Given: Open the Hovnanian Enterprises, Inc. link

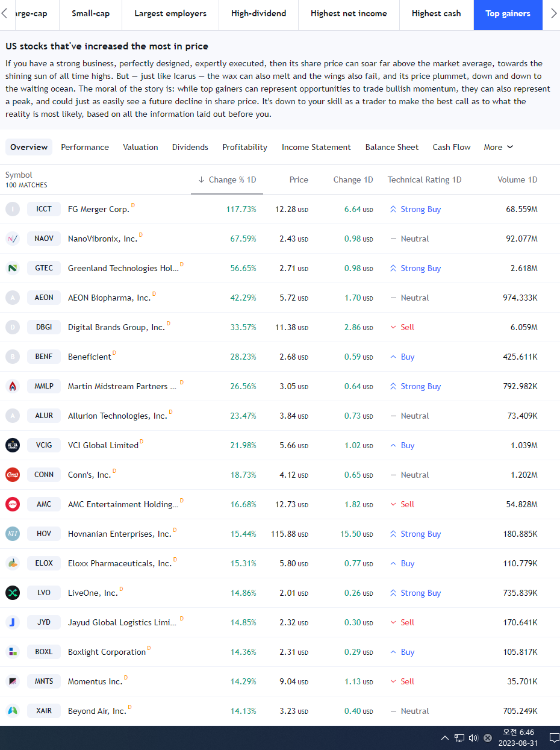Looking at the screenshot, I should 120,534.
